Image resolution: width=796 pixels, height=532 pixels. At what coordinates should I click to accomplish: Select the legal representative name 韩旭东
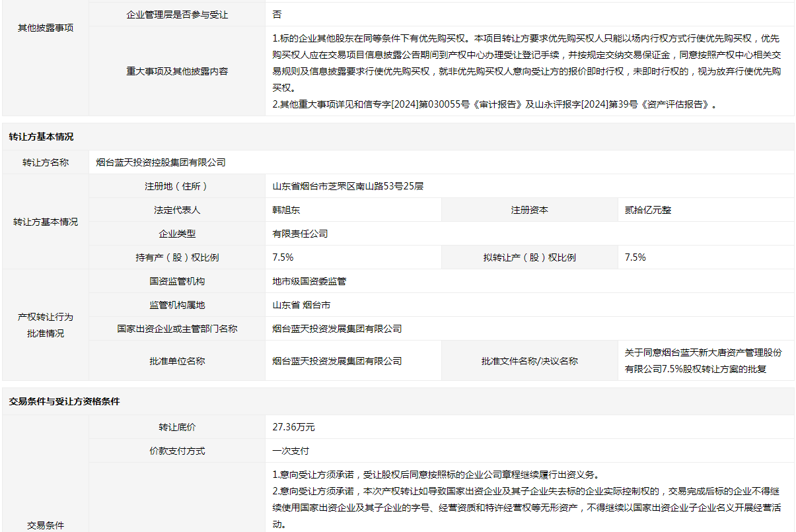tap(286, 210)
